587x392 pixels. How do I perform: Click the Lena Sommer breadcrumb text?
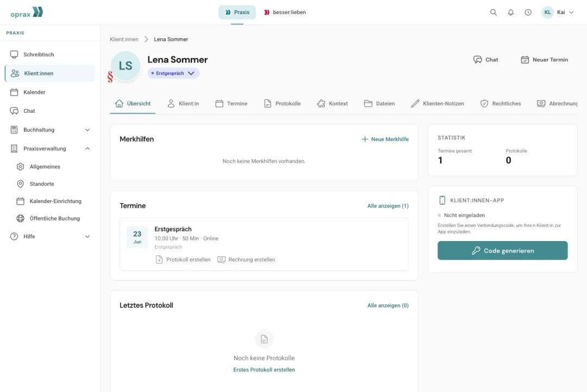coord(171,39)
